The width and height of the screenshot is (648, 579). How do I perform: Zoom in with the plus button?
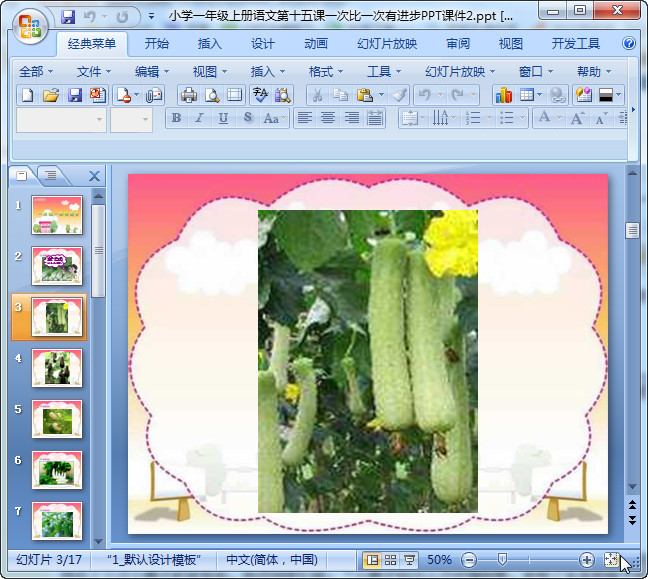(586, 560)
